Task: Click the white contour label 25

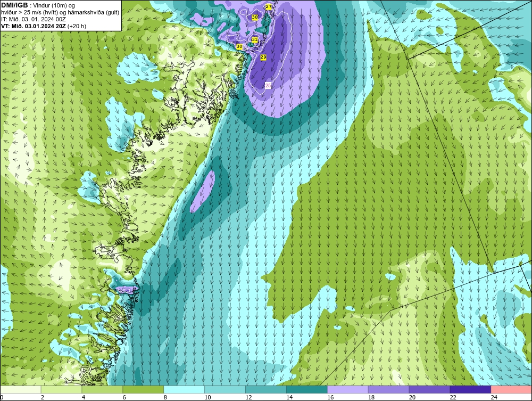Action: tap(268, 86)
